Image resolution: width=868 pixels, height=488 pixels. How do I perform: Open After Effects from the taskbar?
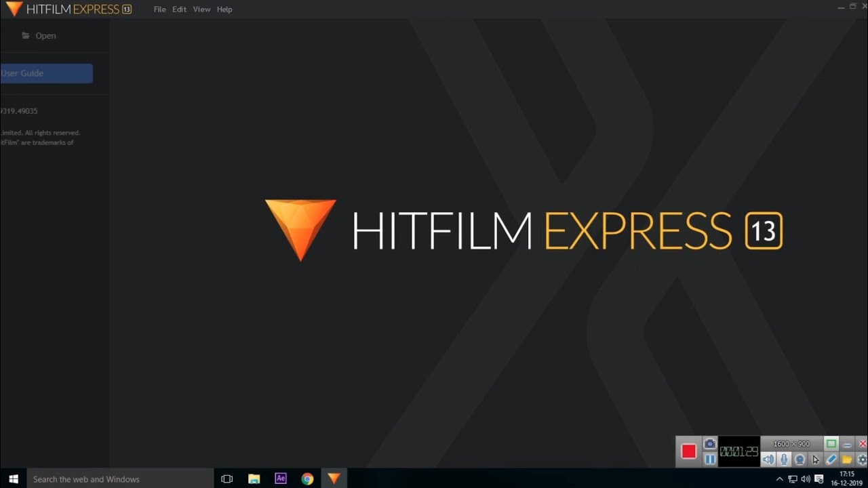coord(281,479)
